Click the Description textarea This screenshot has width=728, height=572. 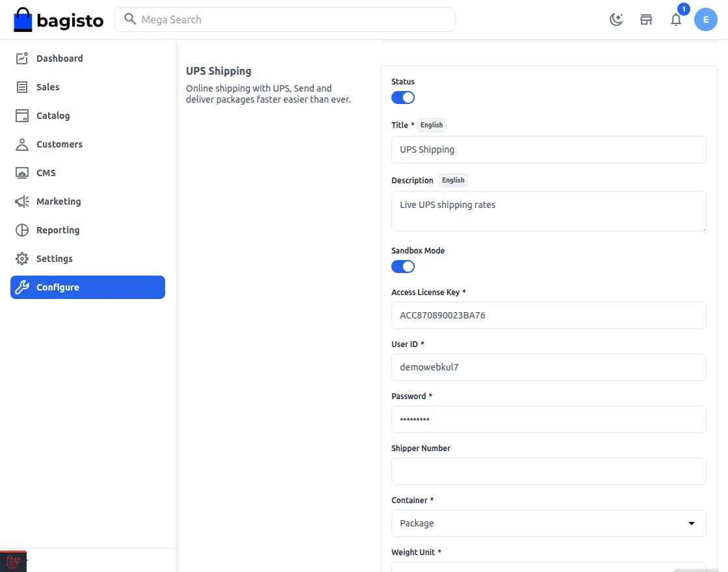point(549,211)
